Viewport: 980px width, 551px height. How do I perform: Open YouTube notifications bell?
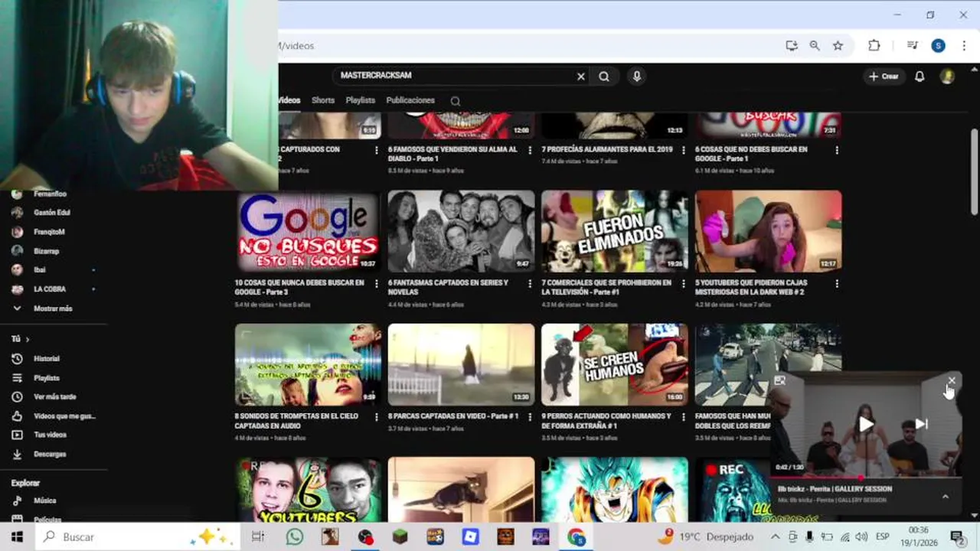coord(920,76)
